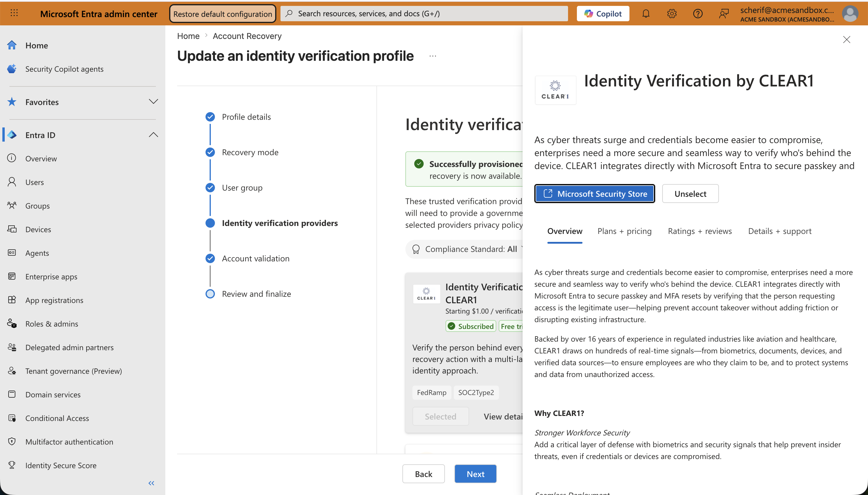Go to the Account validation step

point(256,258)
